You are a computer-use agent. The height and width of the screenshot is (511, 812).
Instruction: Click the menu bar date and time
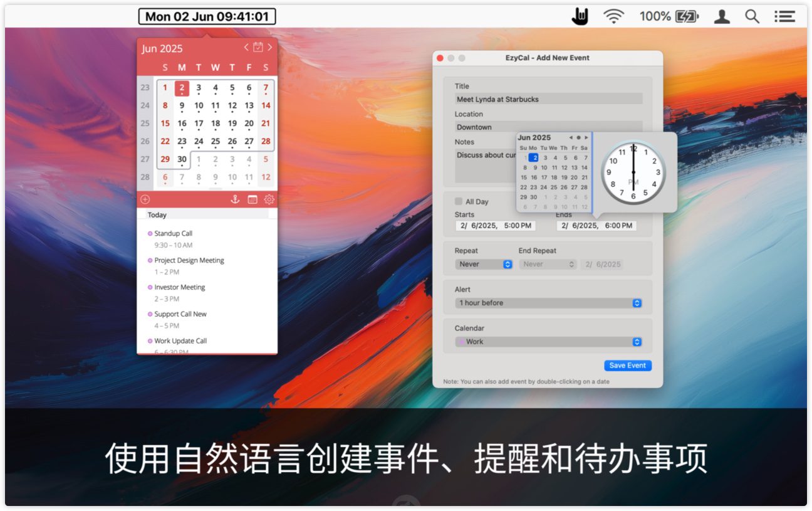pyautogui.click(x=207, y=16)
